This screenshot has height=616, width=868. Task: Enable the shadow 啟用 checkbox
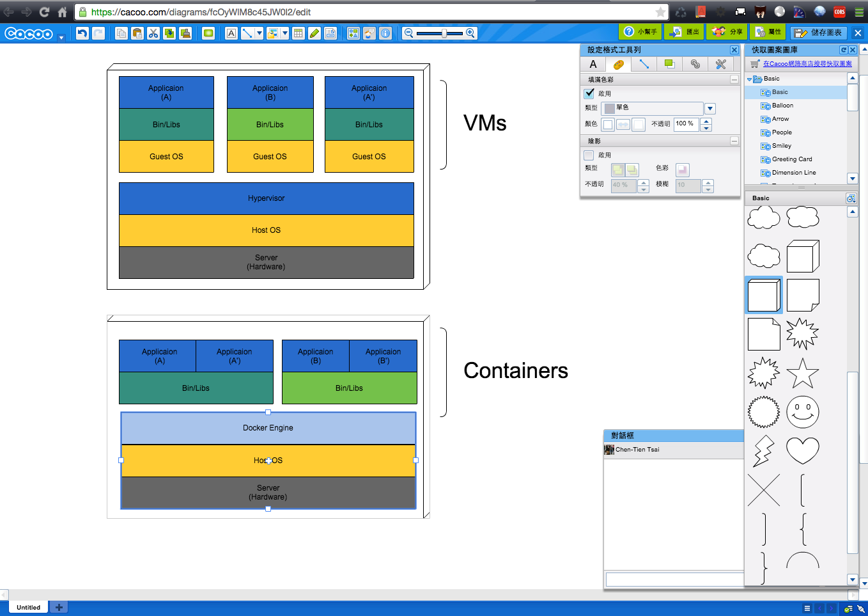(589, 155)
